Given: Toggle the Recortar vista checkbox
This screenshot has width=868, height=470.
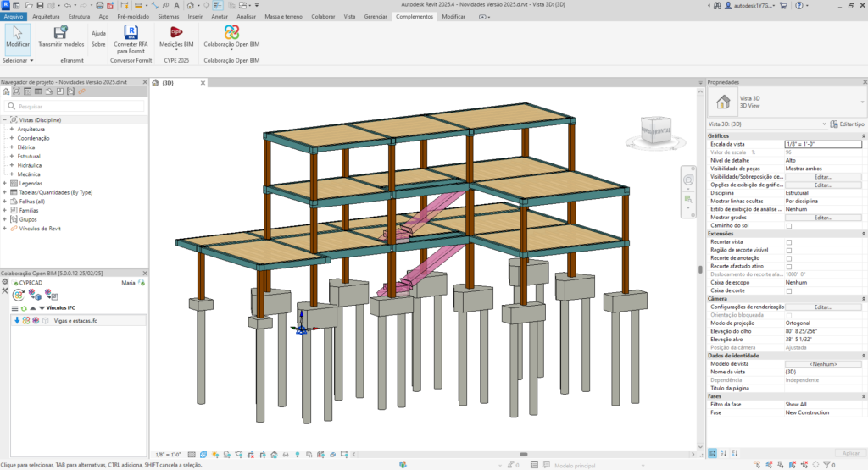Looking at the screenshot, I should click(789, 242).
